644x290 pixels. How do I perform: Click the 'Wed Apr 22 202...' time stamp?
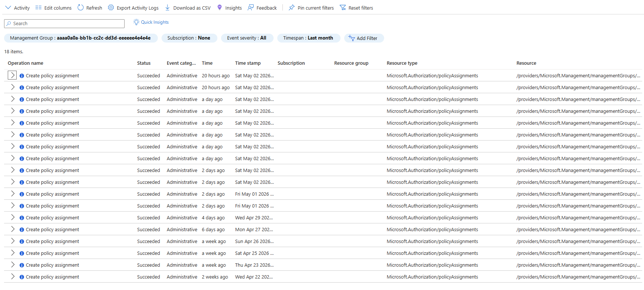[254, 277]
